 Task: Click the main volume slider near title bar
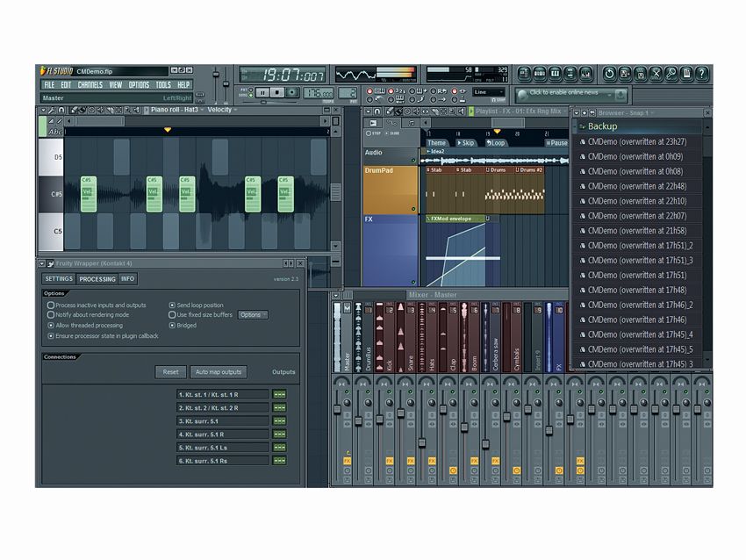216,75
